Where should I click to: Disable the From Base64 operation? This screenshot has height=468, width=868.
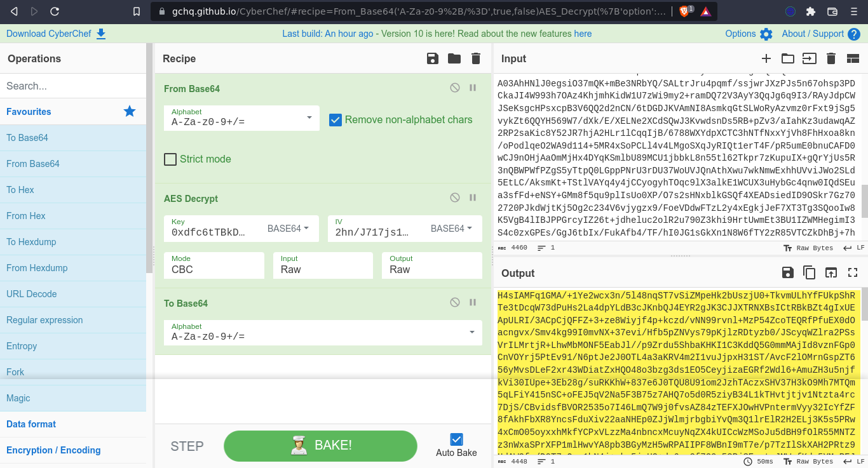[455, 88]
